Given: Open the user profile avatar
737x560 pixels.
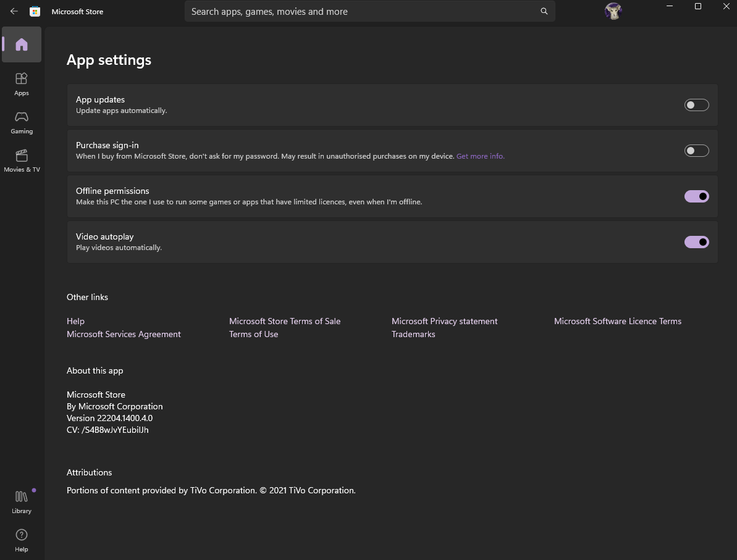Looking at the screenshot, I should coord(613,11).
